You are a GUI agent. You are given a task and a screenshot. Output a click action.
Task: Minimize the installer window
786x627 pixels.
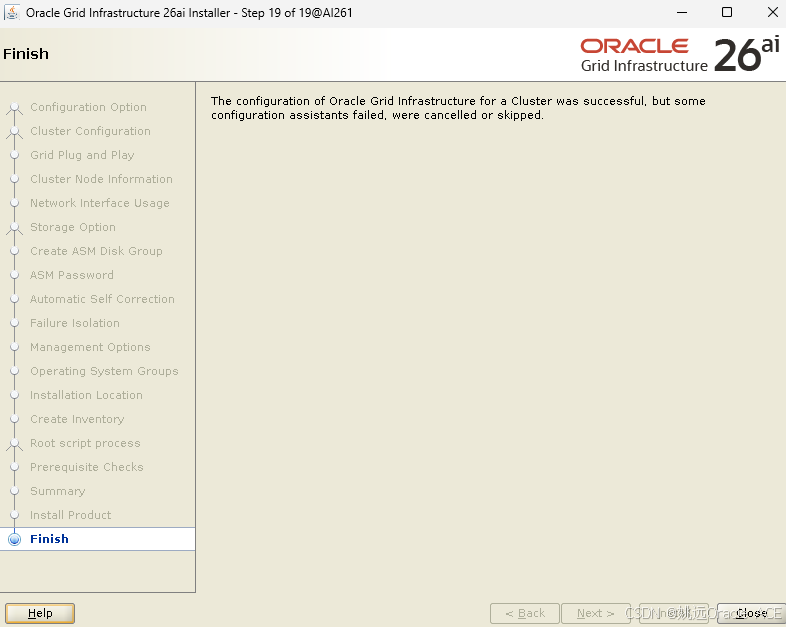(x=682, y=13)
